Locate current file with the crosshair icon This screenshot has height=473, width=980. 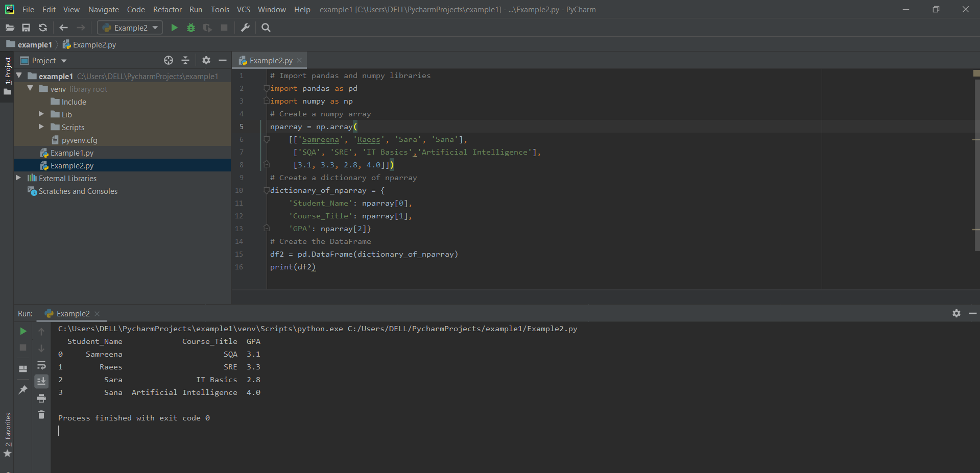point(169,60)
